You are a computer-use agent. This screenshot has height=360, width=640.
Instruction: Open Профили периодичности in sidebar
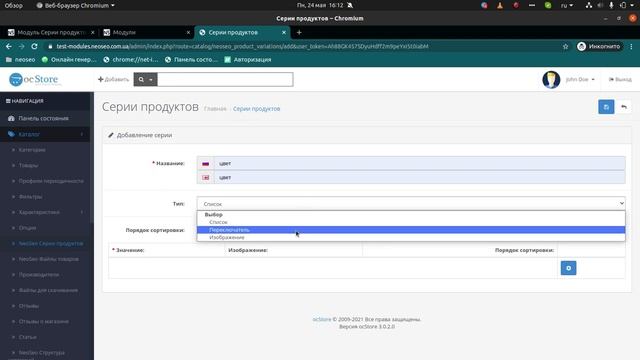click(x=51, y=181)
